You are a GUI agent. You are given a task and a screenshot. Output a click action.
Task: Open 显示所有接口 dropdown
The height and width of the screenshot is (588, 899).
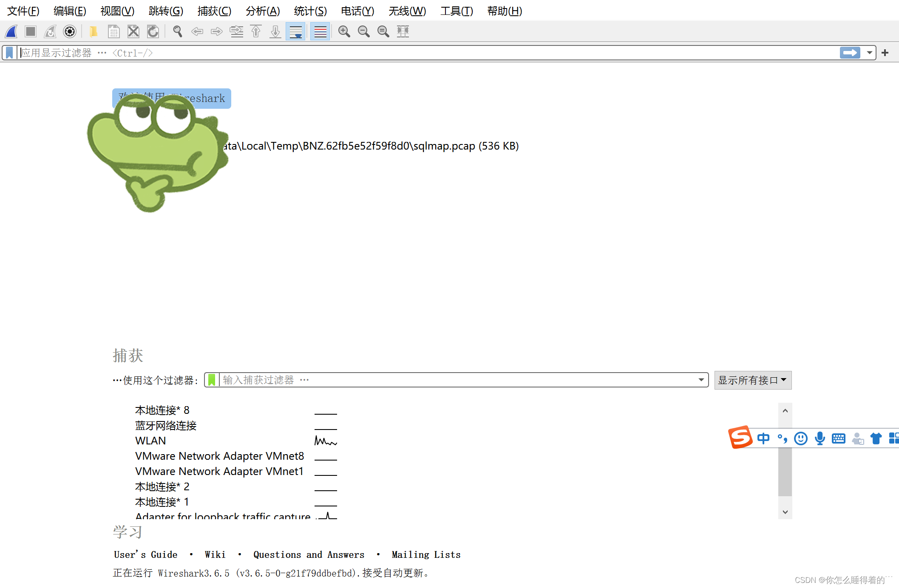[753, 380]
